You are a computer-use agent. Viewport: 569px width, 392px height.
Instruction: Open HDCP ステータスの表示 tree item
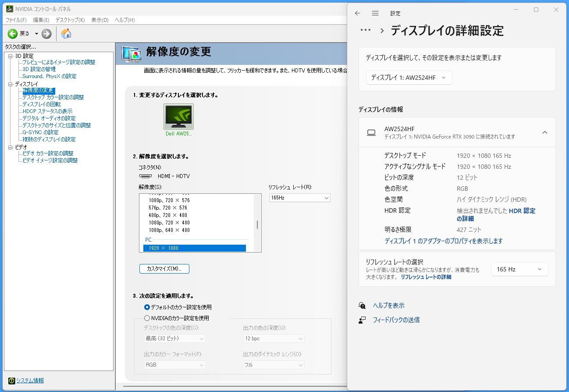coord(47,111)
